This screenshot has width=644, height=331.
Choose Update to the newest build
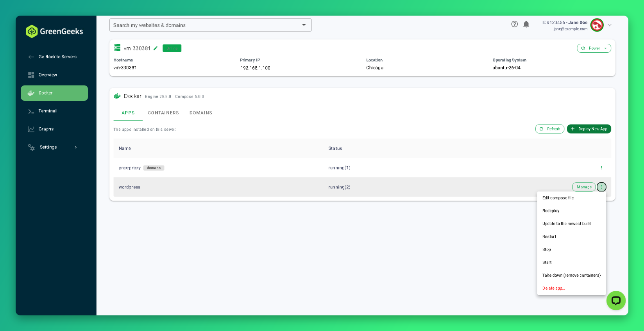coord(572,224)
